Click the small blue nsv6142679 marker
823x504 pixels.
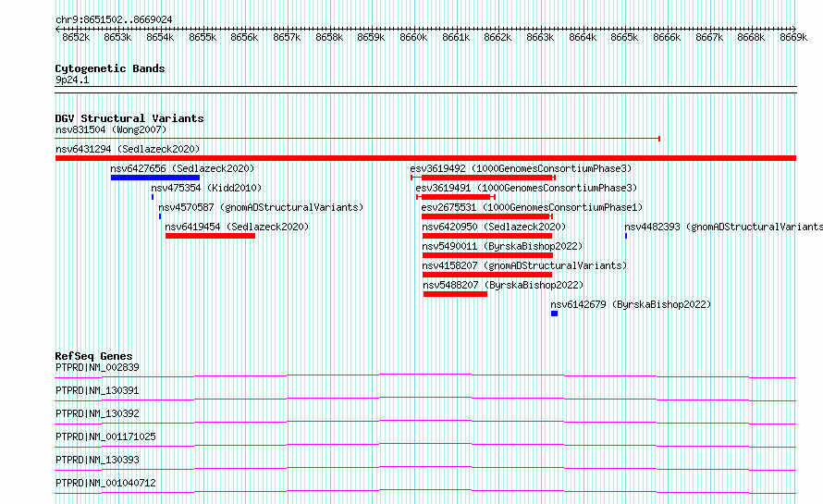[x=554, y=313]
